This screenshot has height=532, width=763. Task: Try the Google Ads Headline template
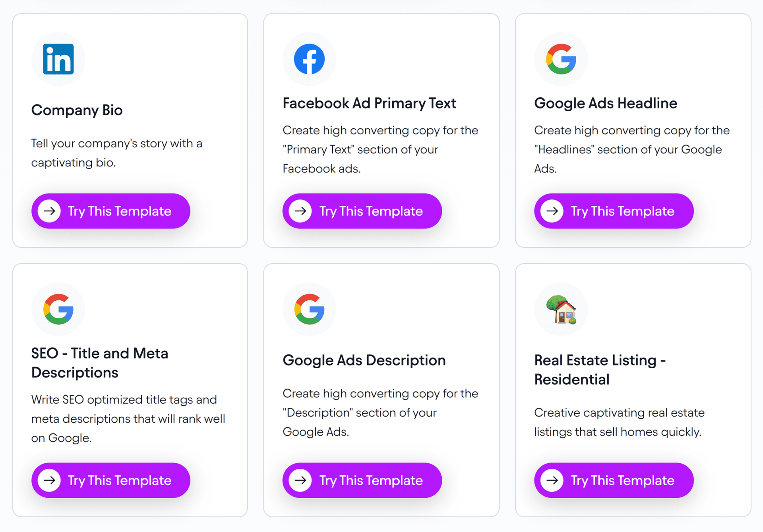pos(614,211)
